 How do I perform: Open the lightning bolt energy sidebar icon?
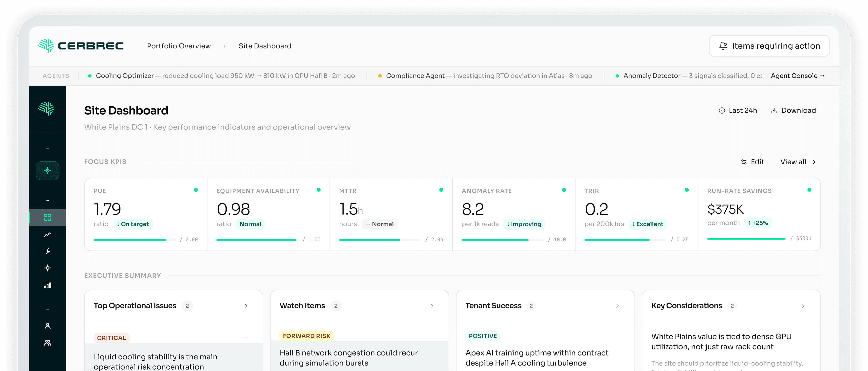(47, 251)
